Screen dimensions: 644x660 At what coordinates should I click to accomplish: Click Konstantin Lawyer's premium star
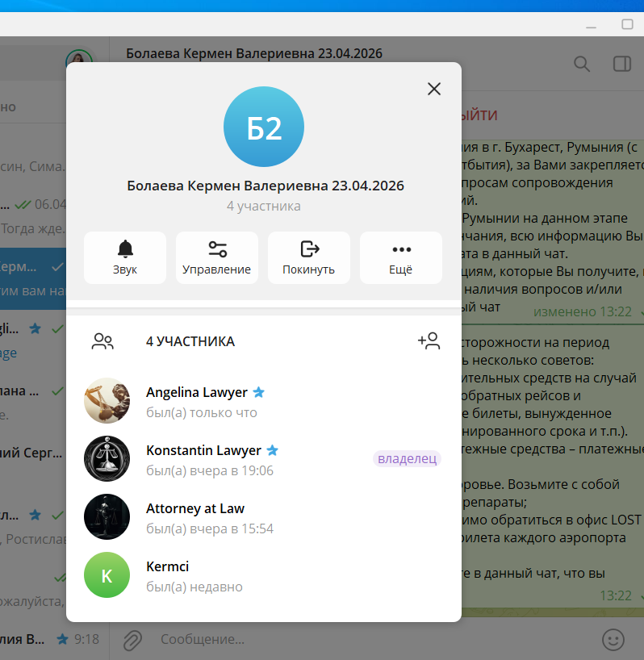click(272, 450)
